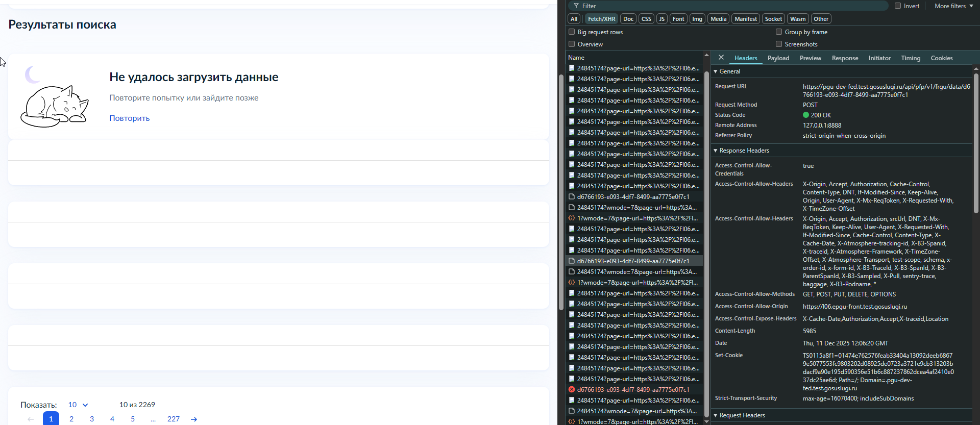Filter requests by Img type
This screenshot has height=425, width=980.
pos(697,19)
